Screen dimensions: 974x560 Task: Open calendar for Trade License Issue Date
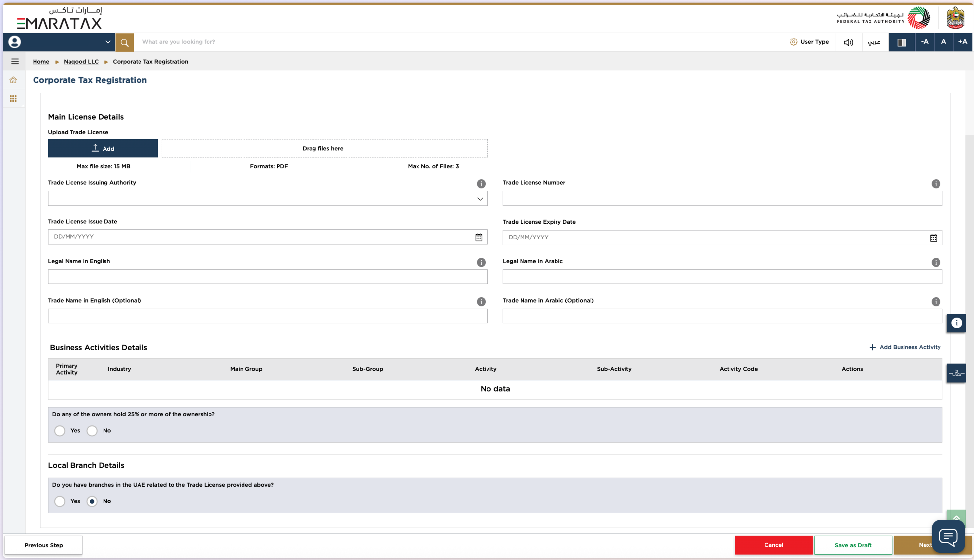(x=478, y=237)
